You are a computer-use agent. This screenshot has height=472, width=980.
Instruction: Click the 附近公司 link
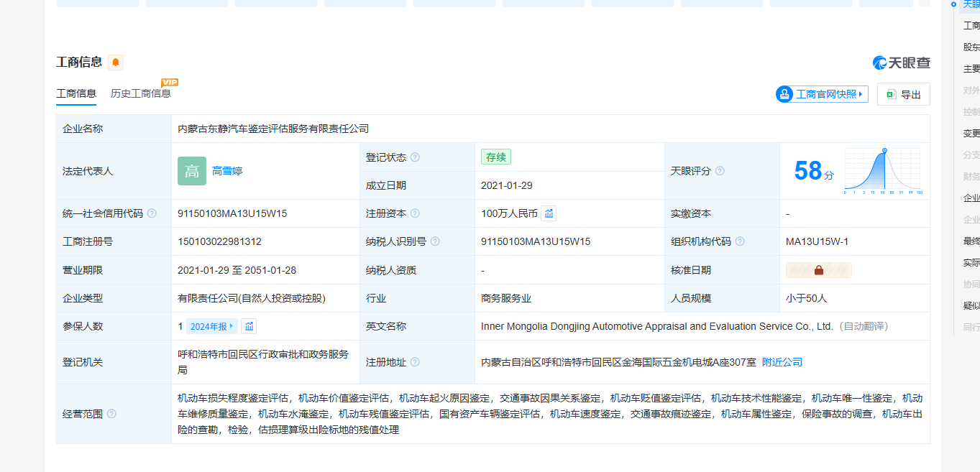(782, 362)
